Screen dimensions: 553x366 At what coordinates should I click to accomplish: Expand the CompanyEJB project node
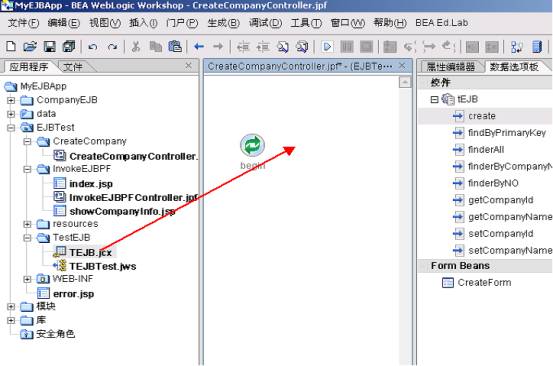[x=11, y=100]
